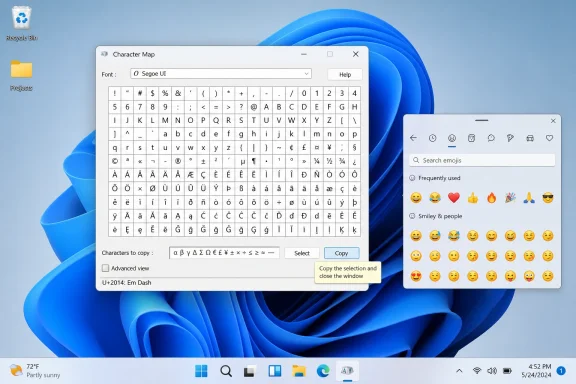
Task: Click the Copy button
Action: [341, 253]
